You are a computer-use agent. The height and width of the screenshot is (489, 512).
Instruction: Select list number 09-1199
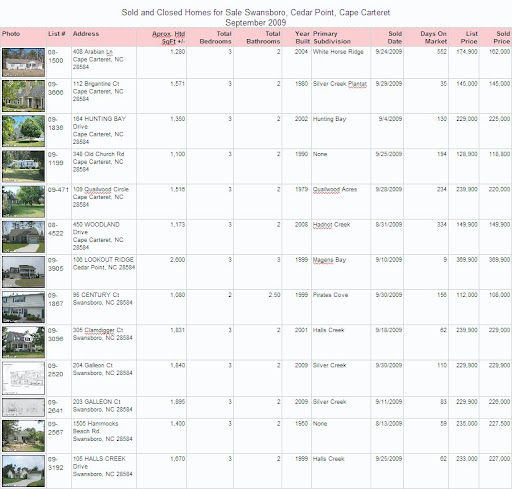(55, 158)
